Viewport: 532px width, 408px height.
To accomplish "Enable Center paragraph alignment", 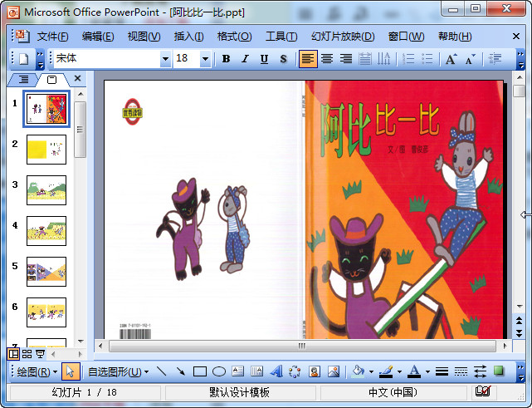I will point(327,59).
